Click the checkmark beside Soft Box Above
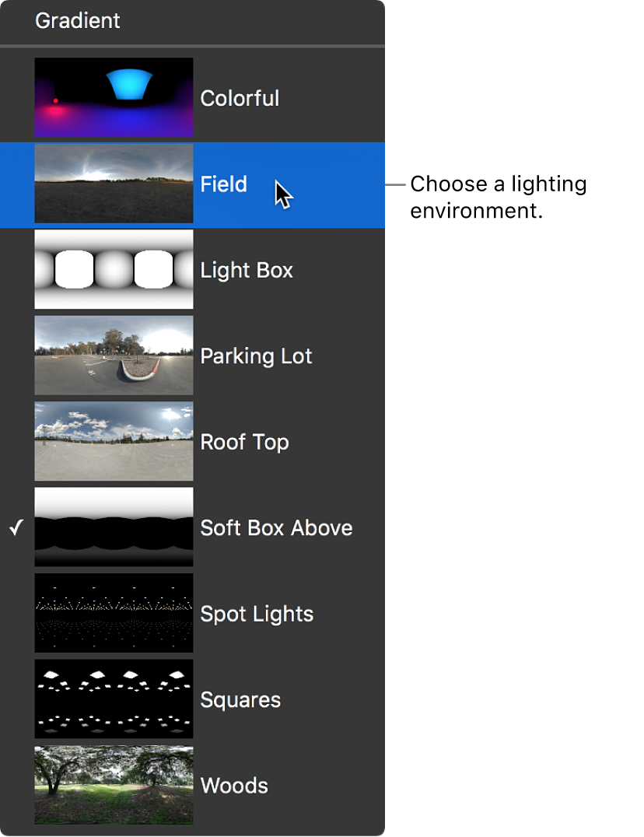 (16, 527)
